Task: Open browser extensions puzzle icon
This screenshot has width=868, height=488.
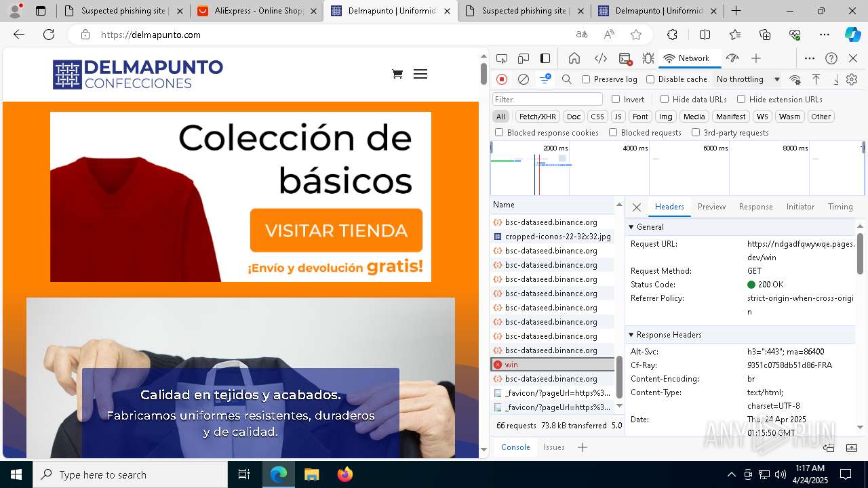Action: pyautogui.click(x=672, y=35)
